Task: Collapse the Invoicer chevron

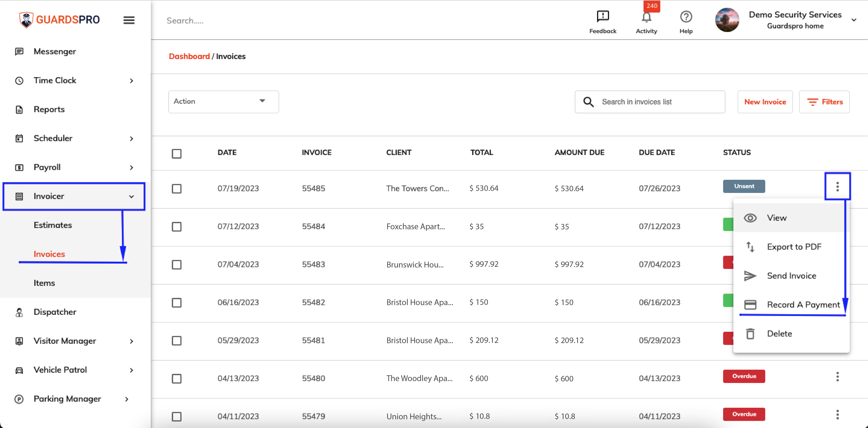Action: pyautogui.click(x=131, y=197)
